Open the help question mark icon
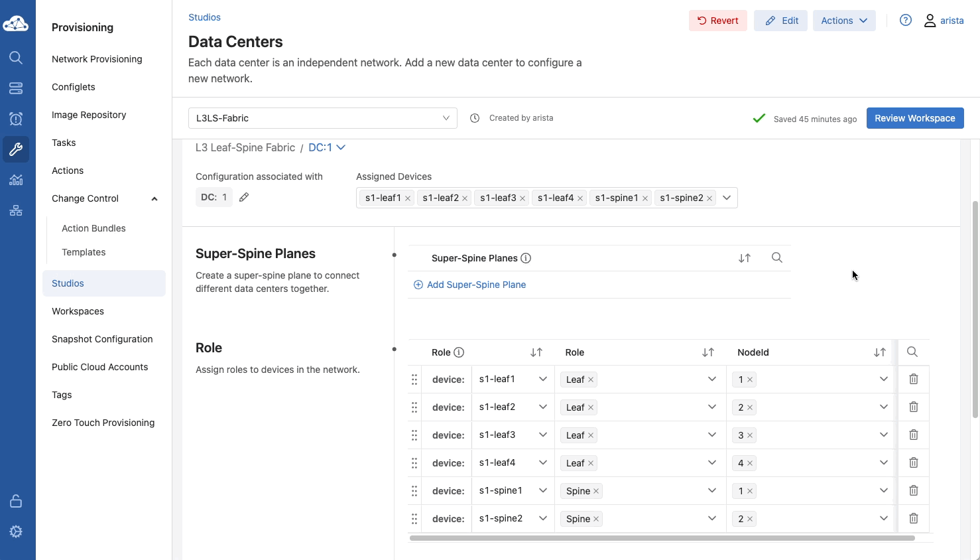This screenshot has height=560, width=980. [x=905, y=21]
